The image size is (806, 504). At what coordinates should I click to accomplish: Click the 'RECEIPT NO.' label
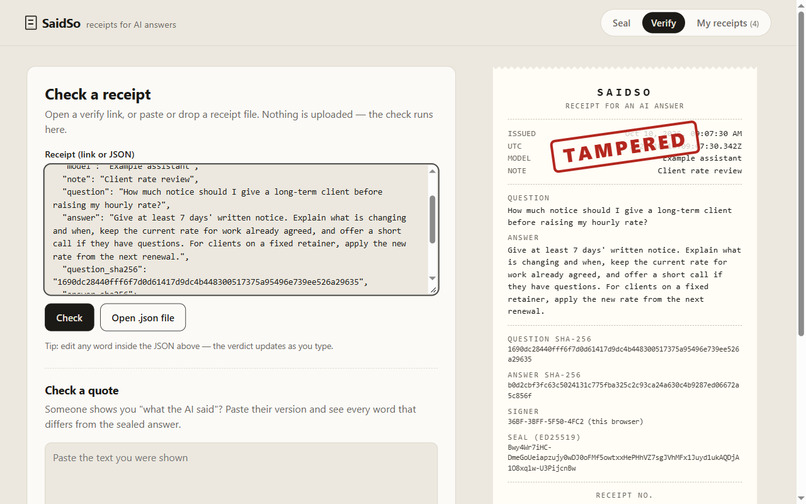coord(624,495)
